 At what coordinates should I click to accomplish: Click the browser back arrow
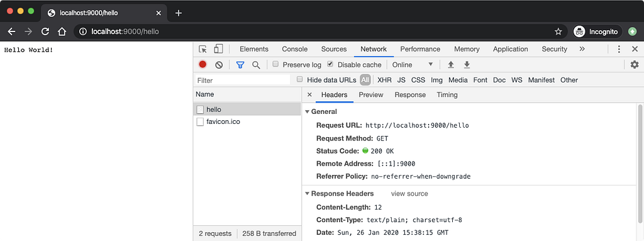point(11,31)
